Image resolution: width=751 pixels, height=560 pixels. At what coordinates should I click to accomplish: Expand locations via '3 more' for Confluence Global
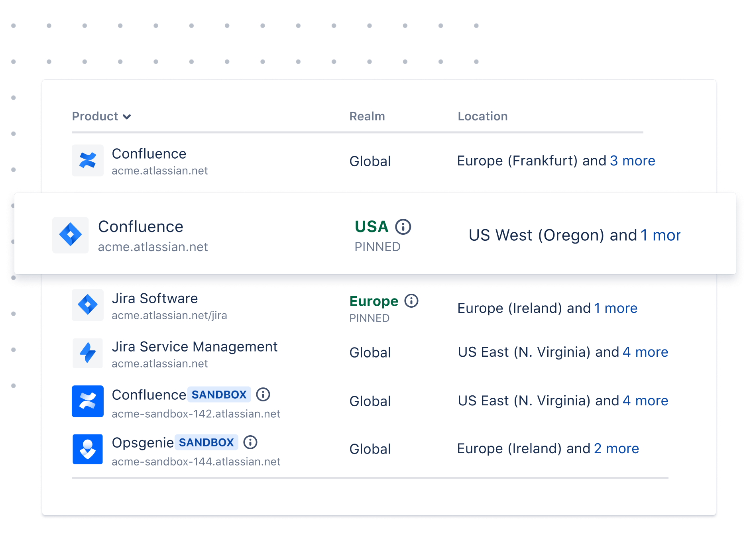coord(632,161)
